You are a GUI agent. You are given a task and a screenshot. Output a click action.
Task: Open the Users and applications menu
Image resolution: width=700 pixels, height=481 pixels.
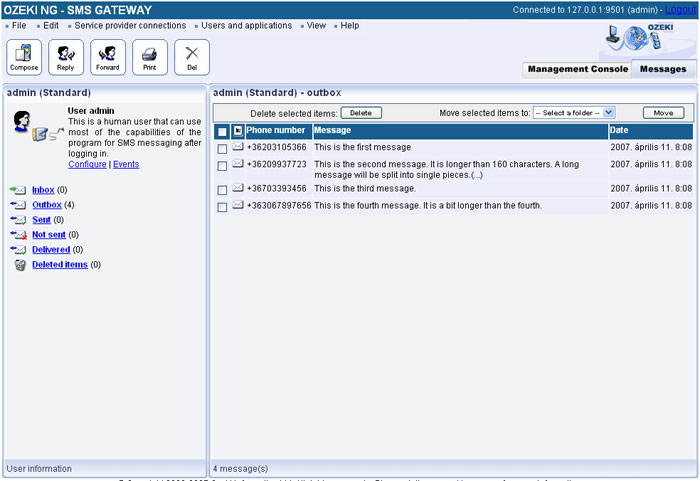coord(246,26)
